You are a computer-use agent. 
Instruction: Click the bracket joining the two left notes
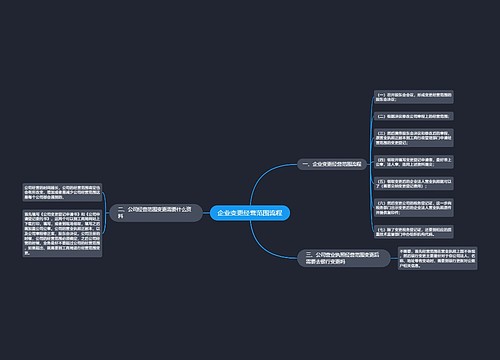(x=105, y=213)
